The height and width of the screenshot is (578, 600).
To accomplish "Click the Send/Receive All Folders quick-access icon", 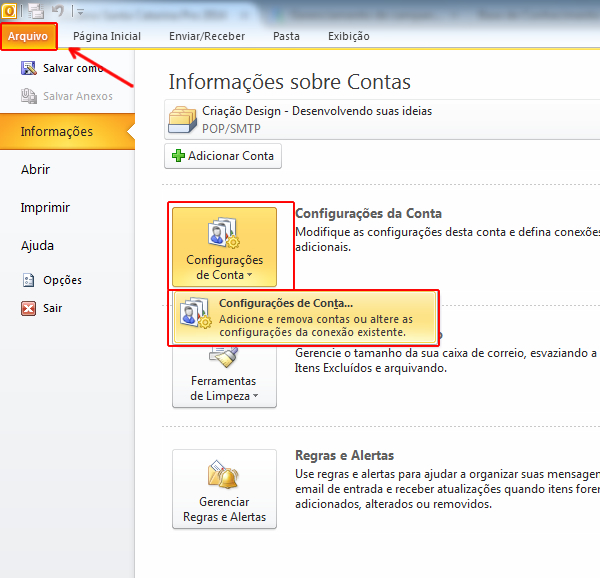I will (x=35, y=11).
